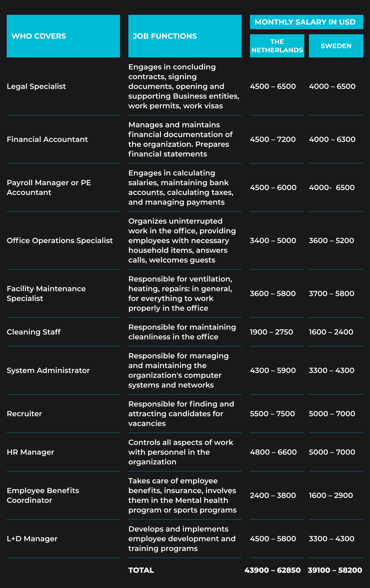This screenshot has height=588, width=370.
Task: Select Payroll Manager or PE Accountant
Action: (49, 188)
